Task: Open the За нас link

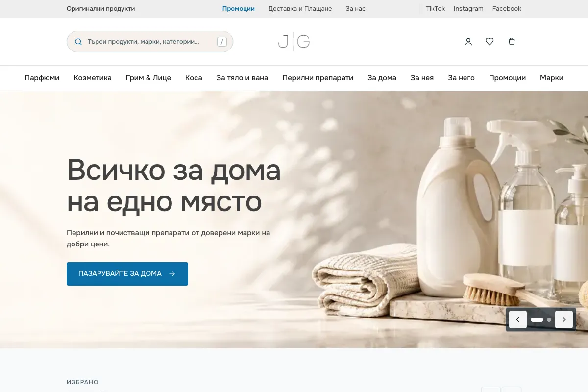Action: point(356,9)
